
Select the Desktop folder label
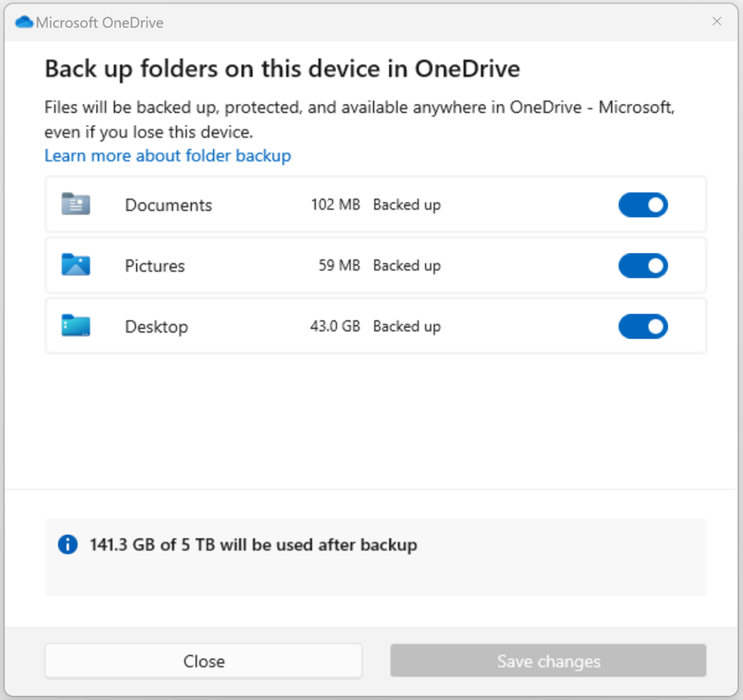[156, 327]
